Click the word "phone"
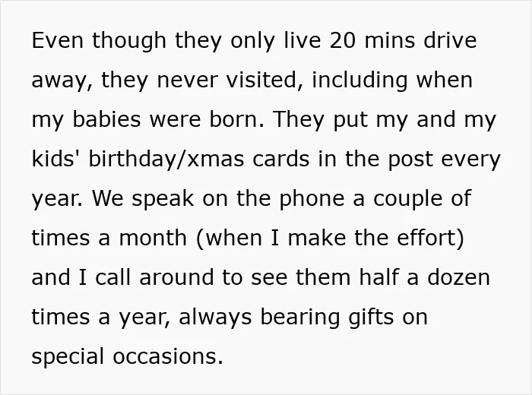 (312, 200)
